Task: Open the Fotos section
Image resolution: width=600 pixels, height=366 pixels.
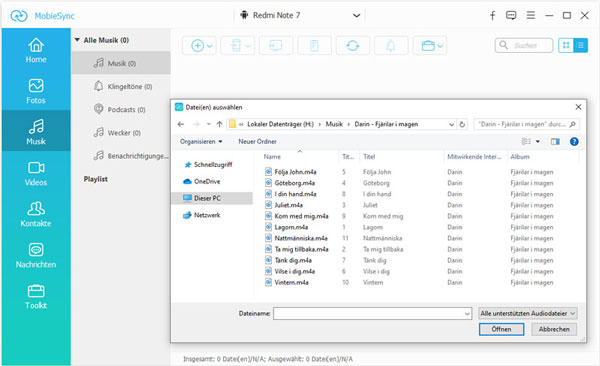Action: pyautogui.click(x=36, y=92)
